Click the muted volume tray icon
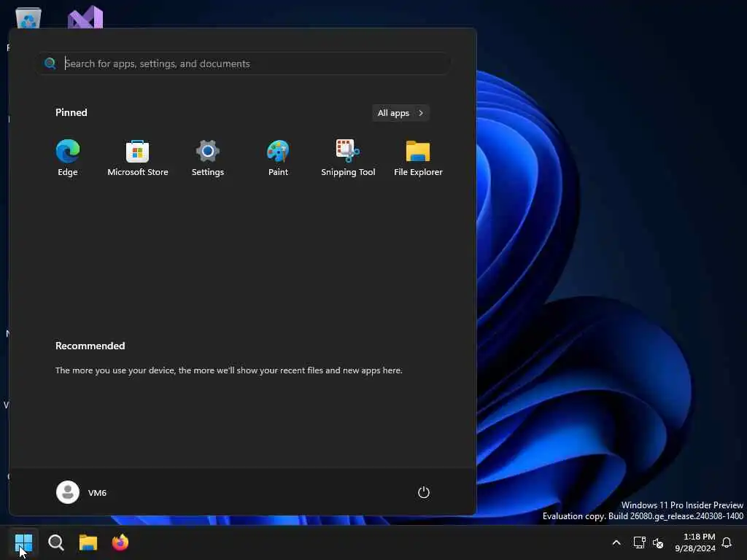The image size is (747, 560). tap(658, 542)
